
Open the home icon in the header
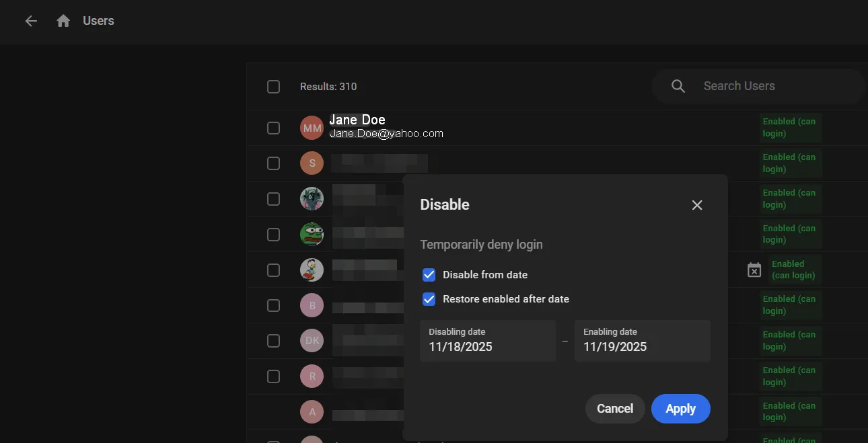63,21
